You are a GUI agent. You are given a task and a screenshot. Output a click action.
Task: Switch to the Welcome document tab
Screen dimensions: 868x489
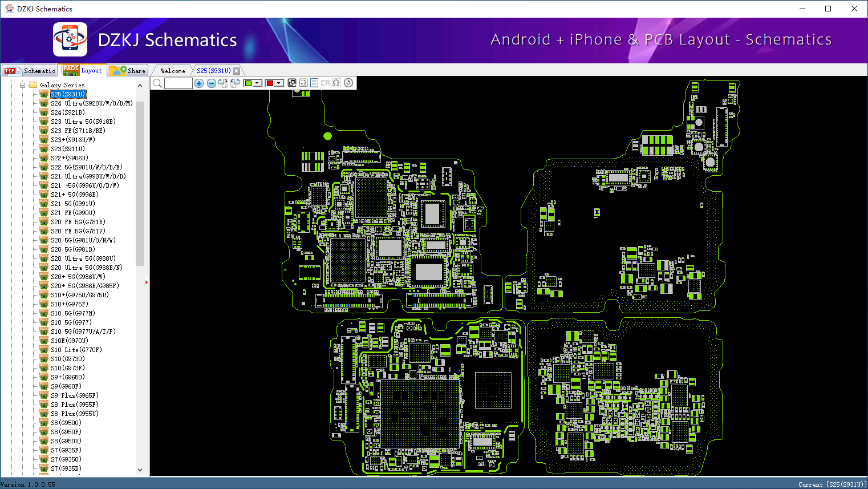pyautogui.click(x=173, y=71)
